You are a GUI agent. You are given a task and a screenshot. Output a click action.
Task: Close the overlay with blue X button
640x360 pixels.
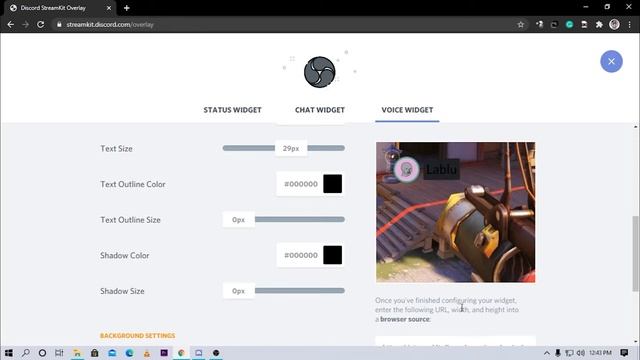pyautogui.click(x=611, y=62)
